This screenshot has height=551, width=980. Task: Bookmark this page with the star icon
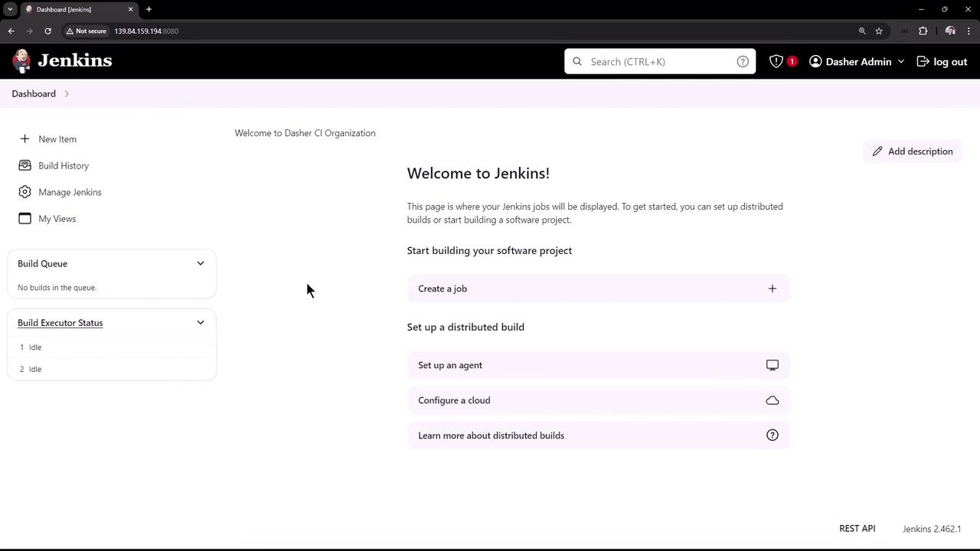click(879, 31)
